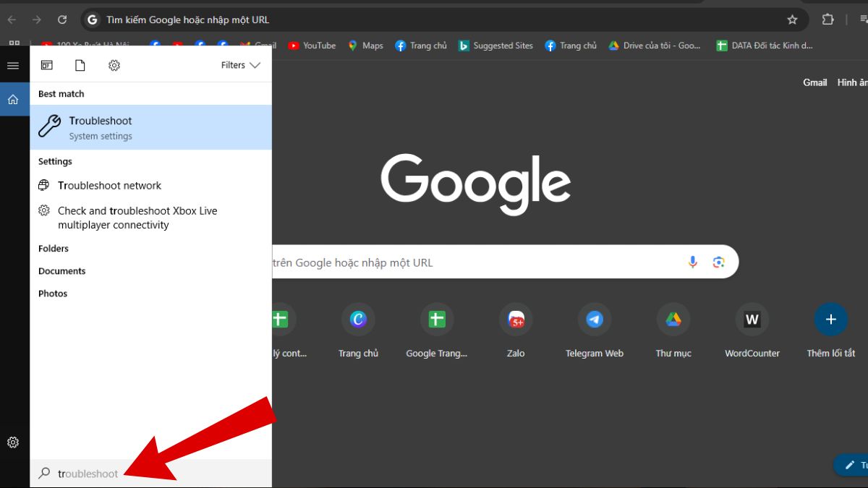
Task: Click the customize Chrome pencil button
Action: 851,465
